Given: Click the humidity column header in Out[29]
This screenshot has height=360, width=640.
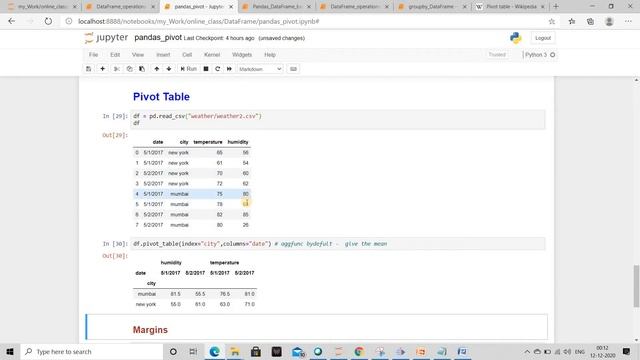Looking at the screenshot, I should (238, 142).
